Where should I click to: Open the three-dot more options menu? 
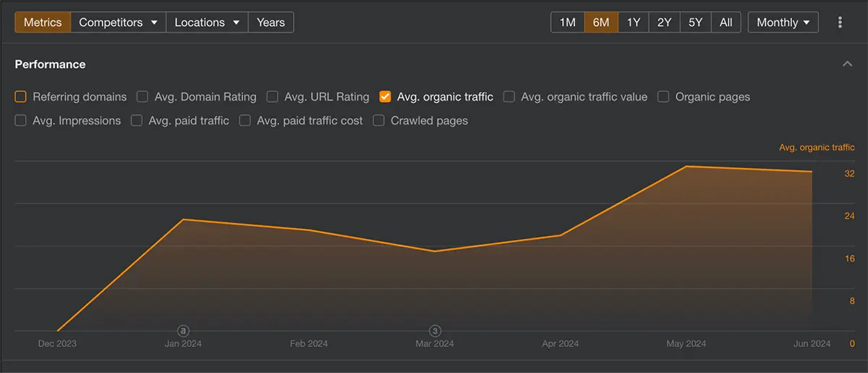(840, 22)
